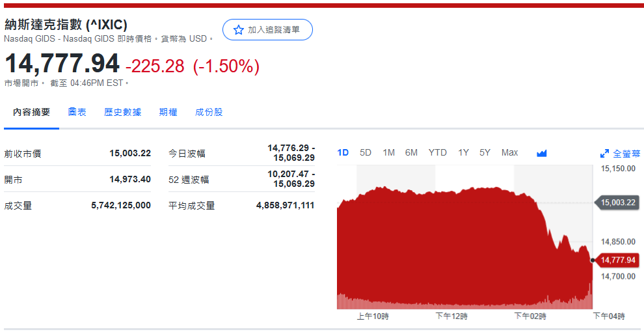Screen dimensions: 644x334
Task: Click the 加入追蹤清單 button
Action: (267, 30)
